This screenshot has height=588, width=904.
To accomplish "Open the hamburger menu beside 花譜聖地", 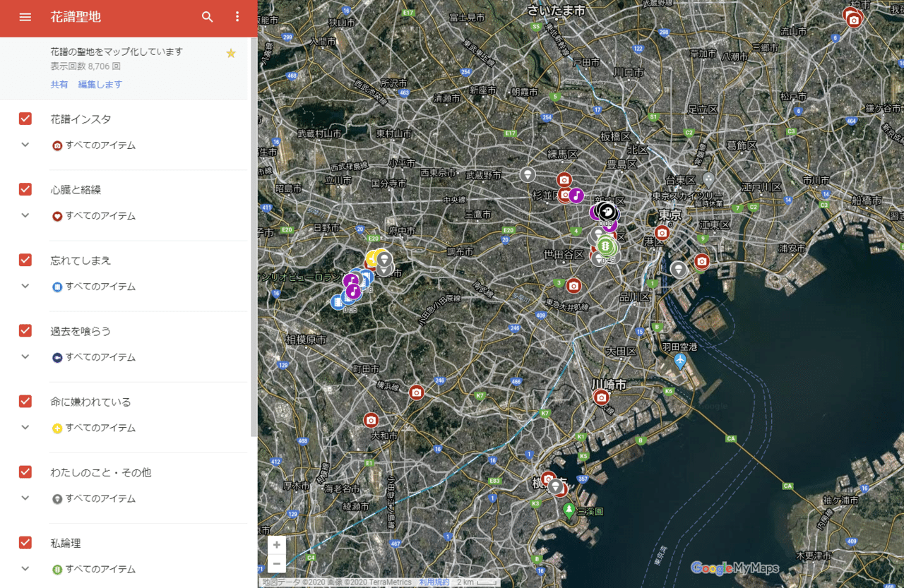I will pos(25,17).
